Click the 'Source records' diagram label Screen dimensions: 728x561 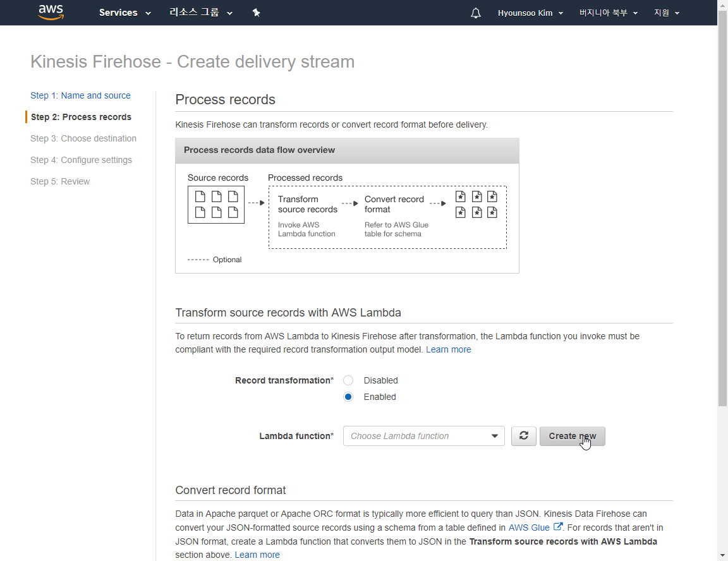coord(218,178)
